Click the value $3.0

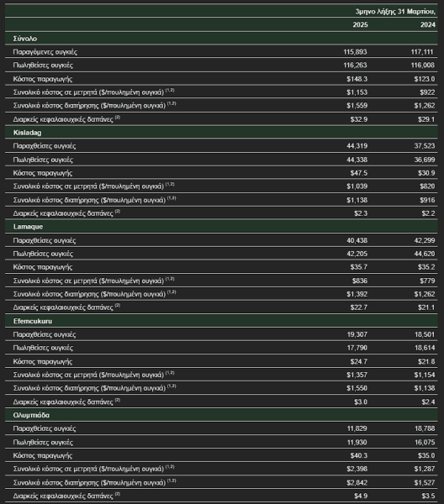click(x=361, y=402)
